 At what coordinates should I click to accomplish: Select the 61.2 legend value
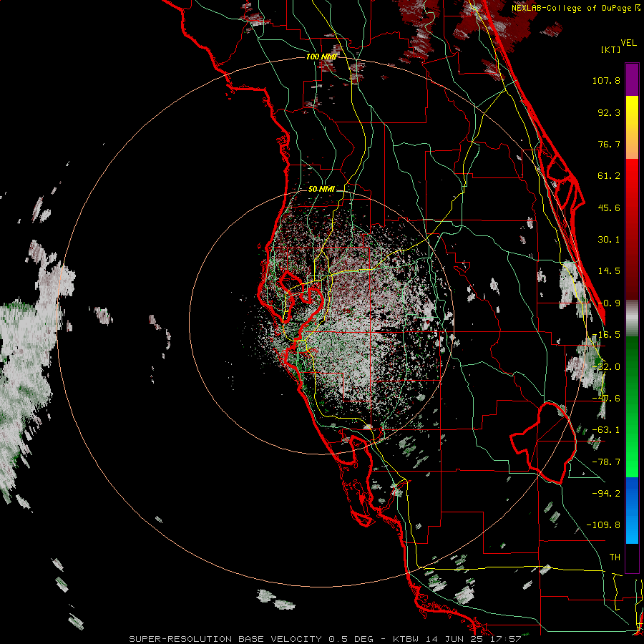pos(609,176)
